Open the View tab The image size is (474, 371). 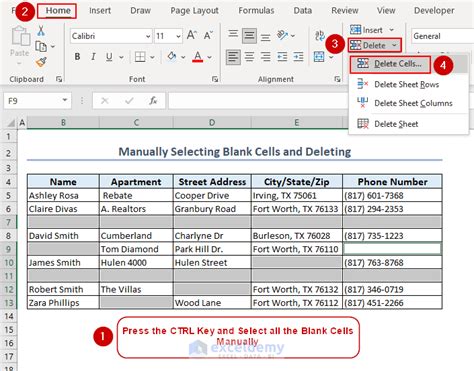(x=386, y=11)
